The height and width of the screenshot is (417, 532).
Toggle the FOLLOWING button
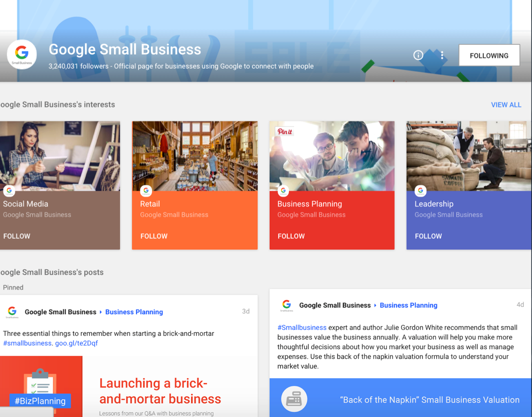(x=489, y=56)
